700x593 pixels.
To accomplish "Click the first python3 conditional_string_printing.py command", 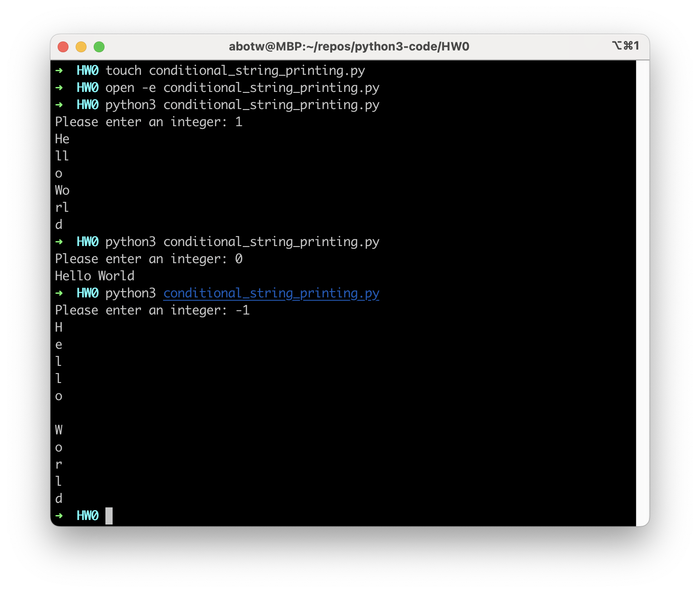I will 242,105.
